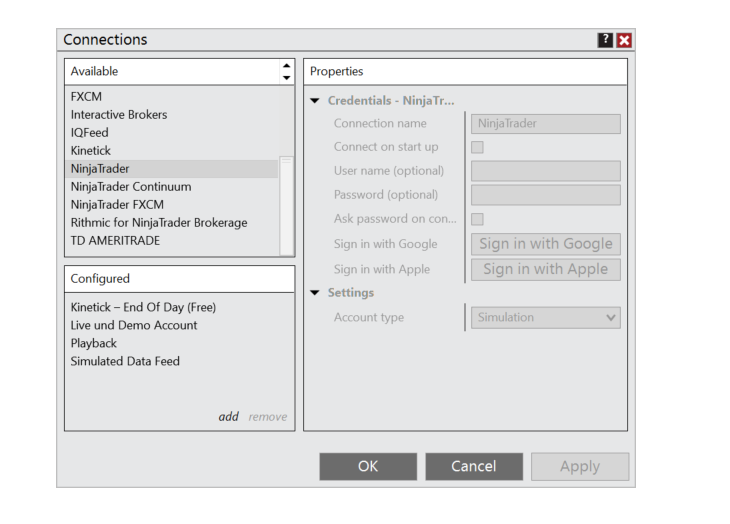730x524 pixels.
Task: Toggle Ask password on connect checkbox
Action: coord(477,219)
